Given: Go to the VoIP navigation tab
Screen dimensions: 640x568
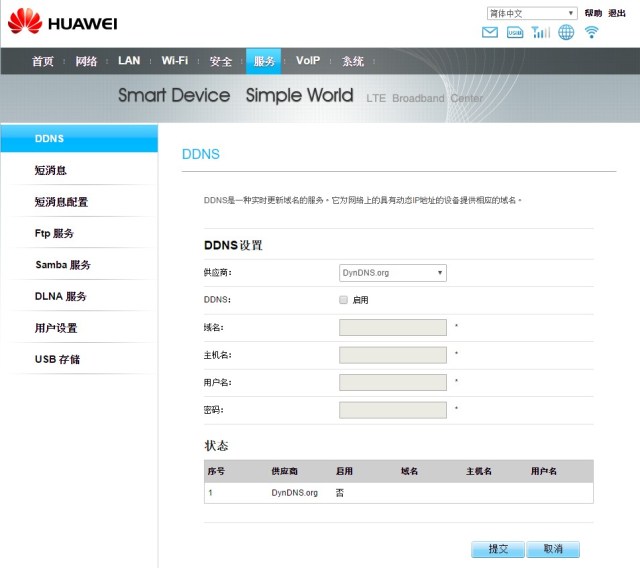Looking at the screenshot, I should coord(308,61).
